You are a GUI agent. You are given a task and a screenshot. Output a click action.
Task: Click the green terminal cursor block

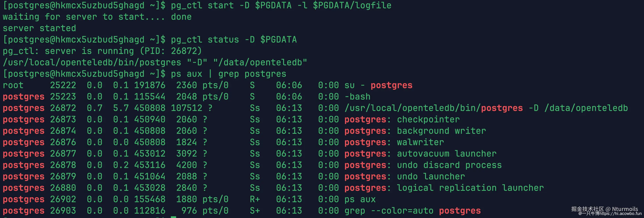(x=173, y=217)
